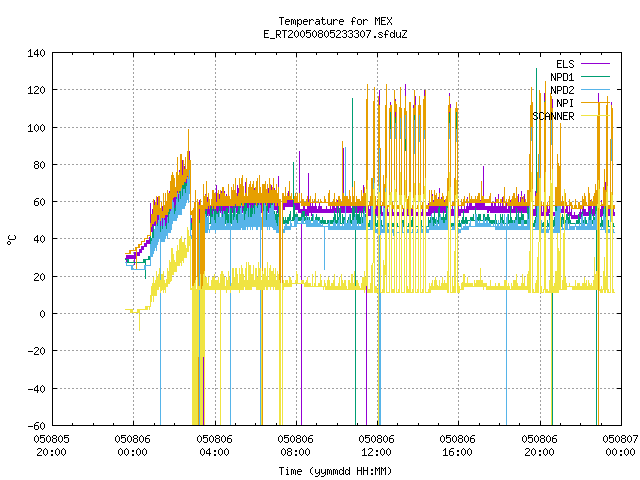The width and height of the screenshot is (640, 480).
Task: Click the NPD1 legend label
Action: pyautogui.click(x=562, y=77)
